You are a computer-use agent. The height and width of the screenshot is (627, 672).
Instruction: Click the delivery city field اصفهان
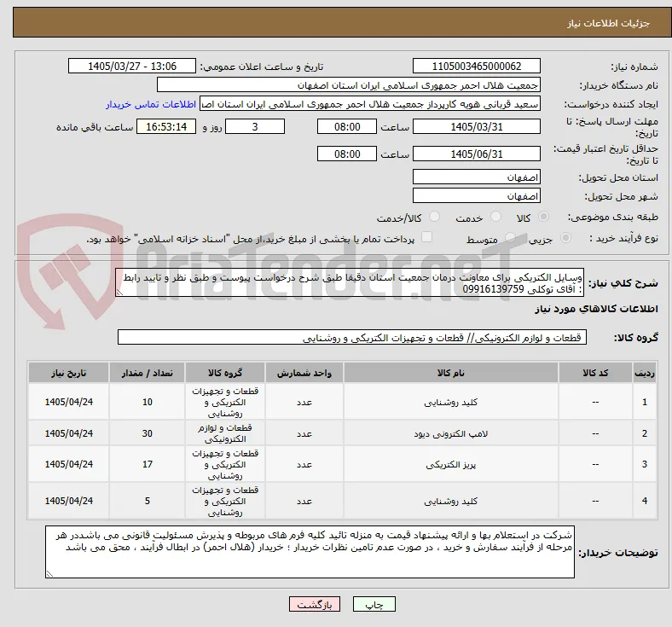tap(476, 195)
